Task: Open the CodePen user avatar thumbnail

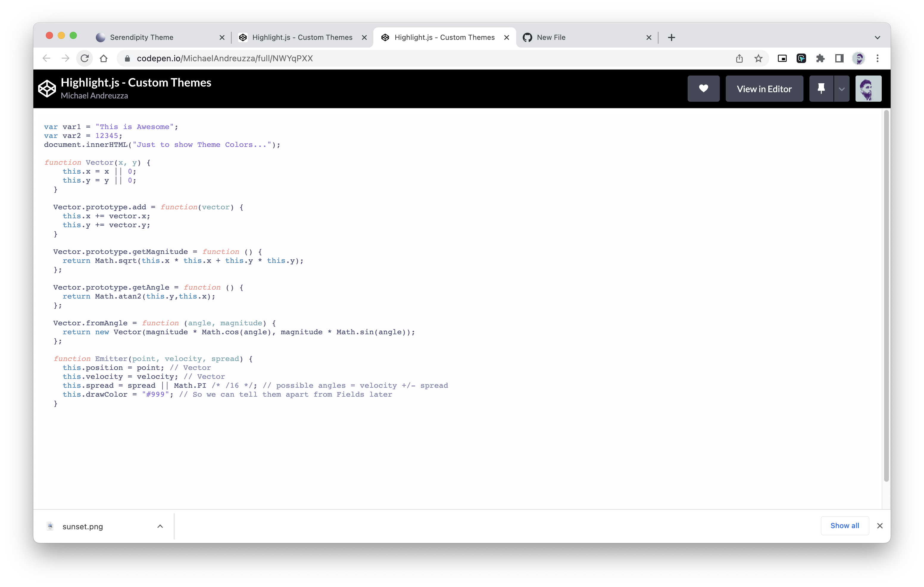Action: pos(868,89)
